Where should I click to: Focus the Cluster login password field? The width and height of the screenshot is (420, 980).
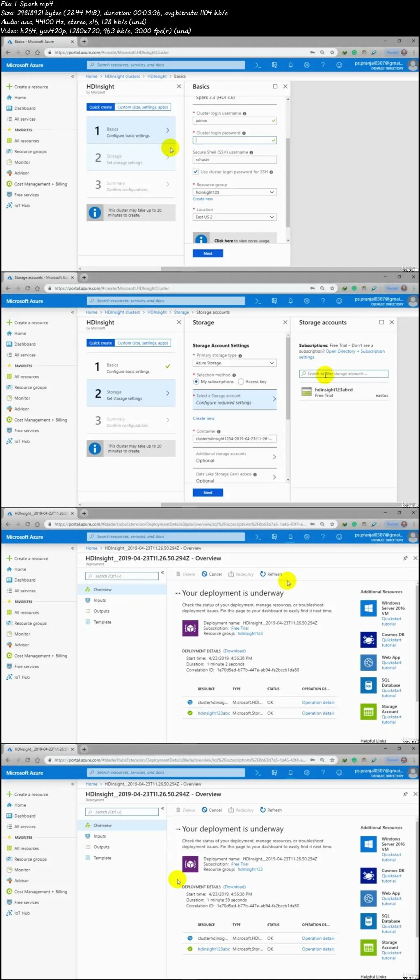click(235, 140)
